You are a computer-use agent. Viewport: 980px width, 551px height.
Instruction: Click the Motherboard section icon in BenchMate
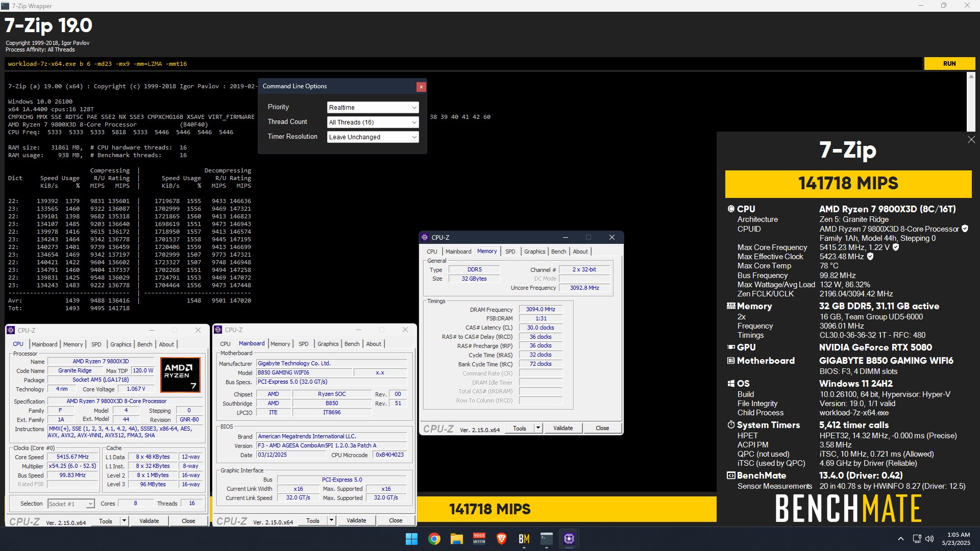731,361
